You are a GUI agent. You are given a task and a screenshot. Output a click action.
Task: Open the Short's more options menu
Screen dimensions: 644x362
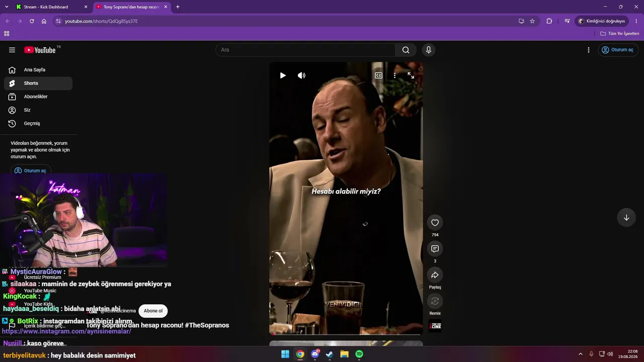[x=394, y=75]
